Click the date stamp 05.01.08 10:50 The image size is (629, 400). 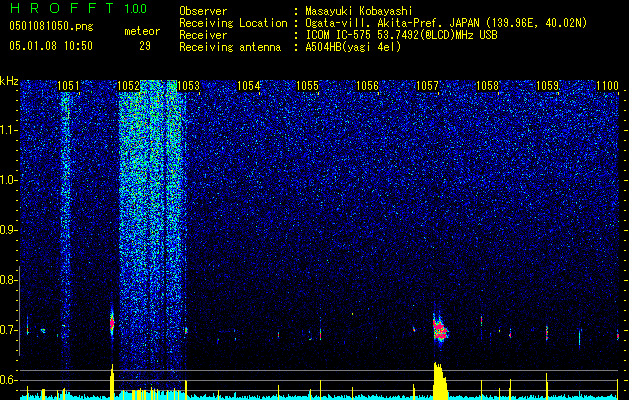pyautogui.click(x=51, y=46)
